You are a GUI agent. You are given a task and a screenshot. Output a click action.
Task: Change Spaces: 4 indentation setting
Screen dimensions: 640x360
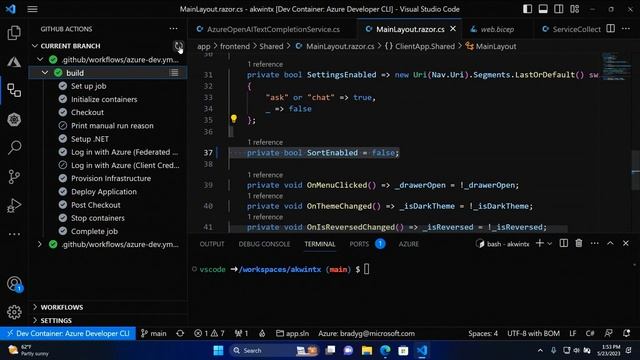click(x=483, y=333)
